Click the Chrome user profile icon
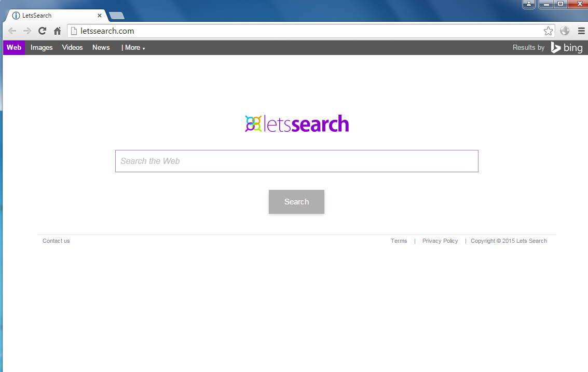 click(x=529, y=4)
